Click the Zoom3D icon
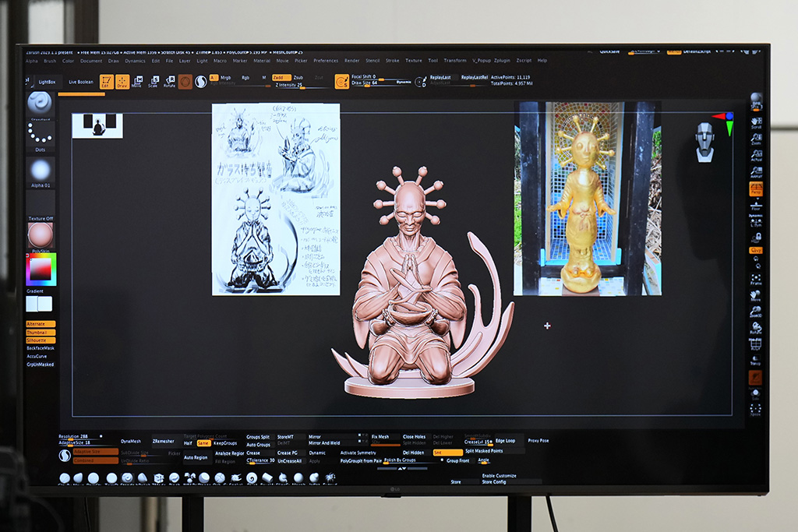 tap(756, 312)
